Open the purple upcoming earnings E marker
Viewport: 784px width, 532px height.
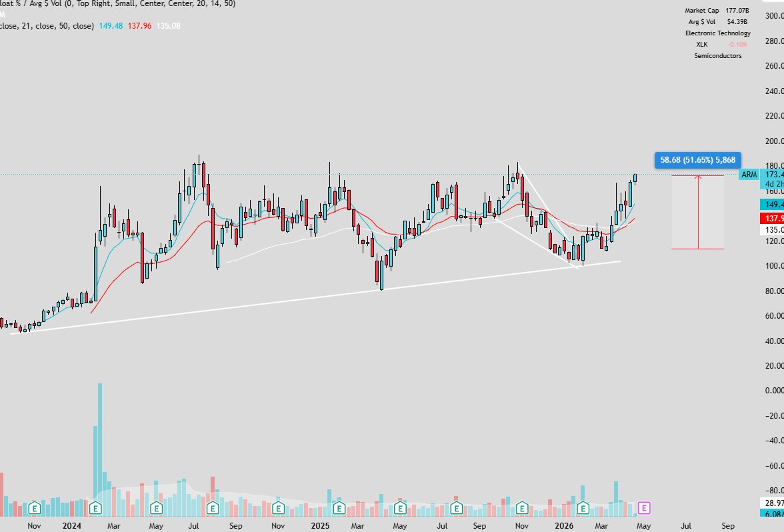pos(644,509)
